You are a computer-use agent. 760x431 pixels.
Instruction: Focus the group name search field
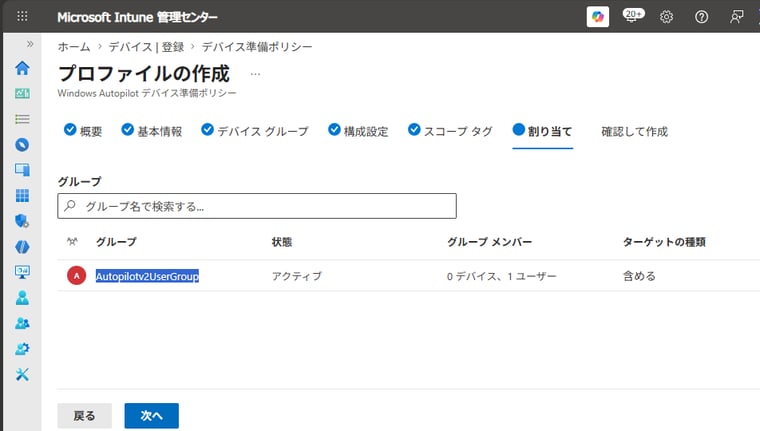(257, 206)
